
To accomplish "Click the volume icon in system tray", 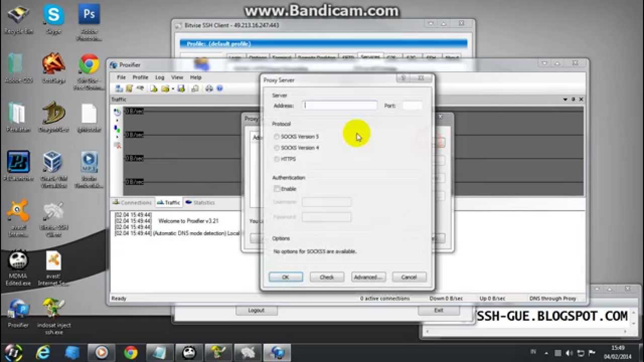I will pyautogui.click(x=569, y=353).
